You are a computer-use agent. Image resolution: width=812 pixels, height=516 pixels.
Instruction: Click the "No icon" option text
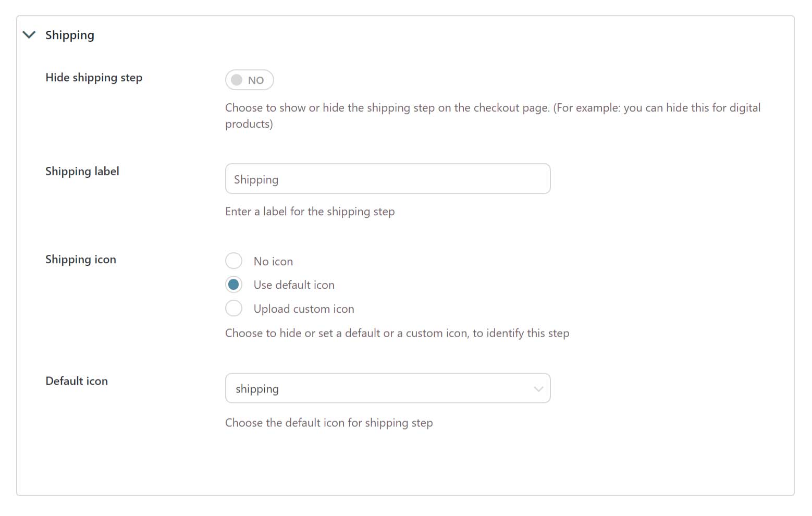tap(273, 262)
